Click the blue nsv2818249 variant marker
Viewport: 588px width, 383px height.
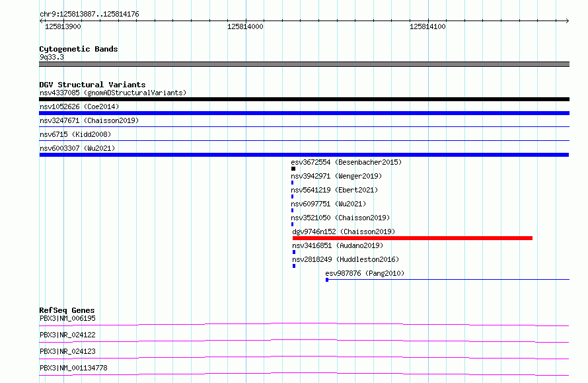pos(294,266)
